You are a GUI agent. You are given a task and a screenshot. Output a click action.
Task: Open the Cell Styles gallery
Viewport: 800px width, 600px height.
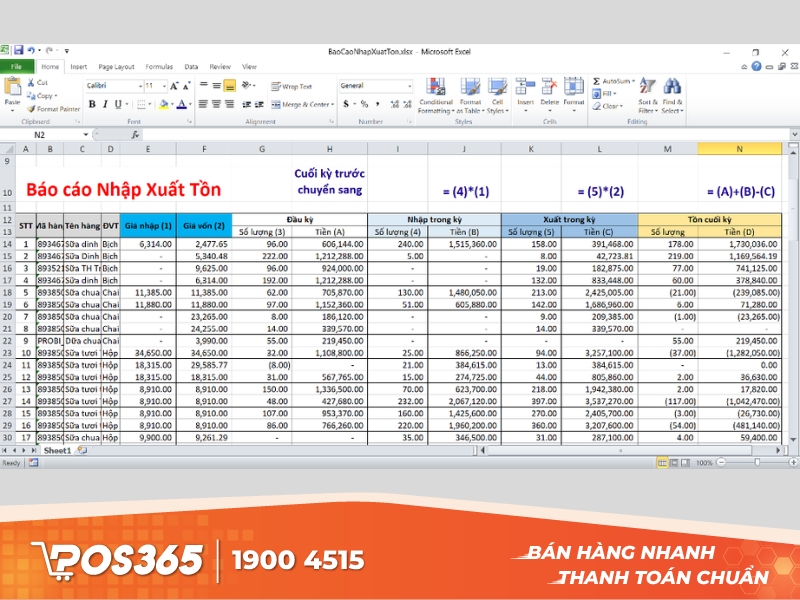point(497,96)
